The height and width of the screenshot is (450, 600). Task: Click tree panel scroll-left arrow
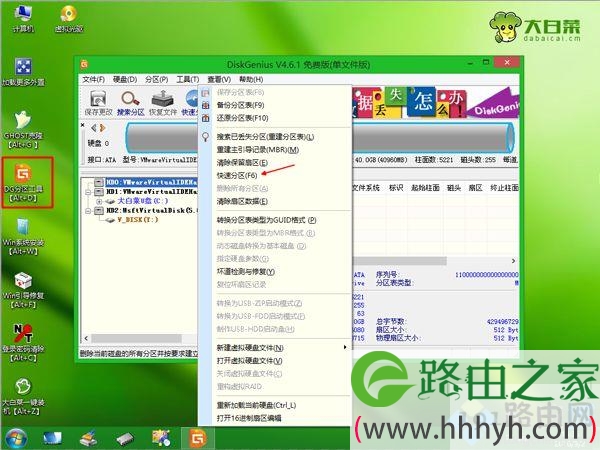pyautogui.click(x=86, y=338)
